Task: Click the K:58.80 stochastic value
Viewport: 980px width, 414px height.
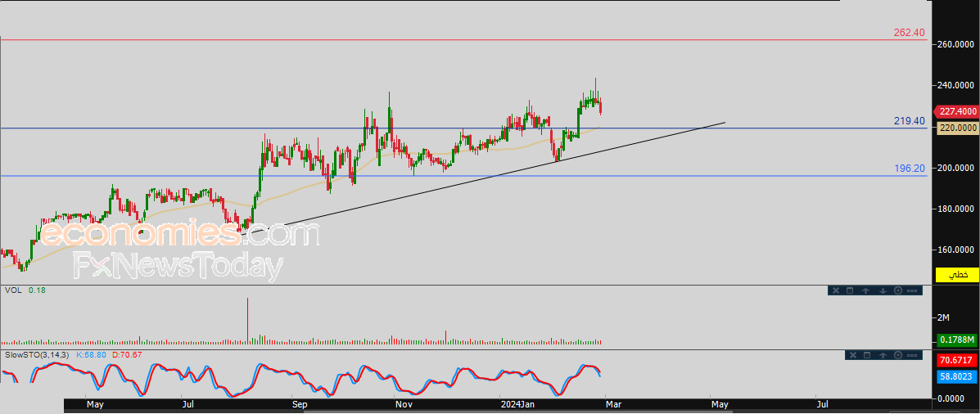Action: pyautogui.click(x=93, y=354)
